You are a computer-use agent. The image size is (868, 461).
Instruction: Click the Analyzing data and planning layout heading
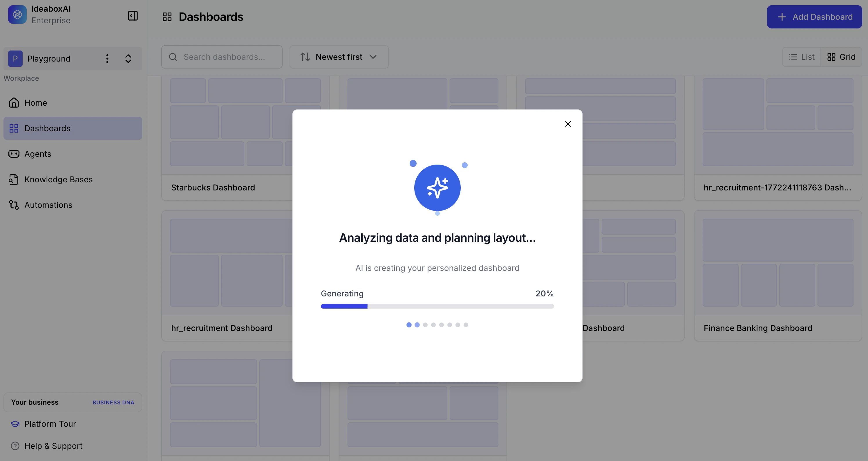pyautogui.click(x=437, y=238)
